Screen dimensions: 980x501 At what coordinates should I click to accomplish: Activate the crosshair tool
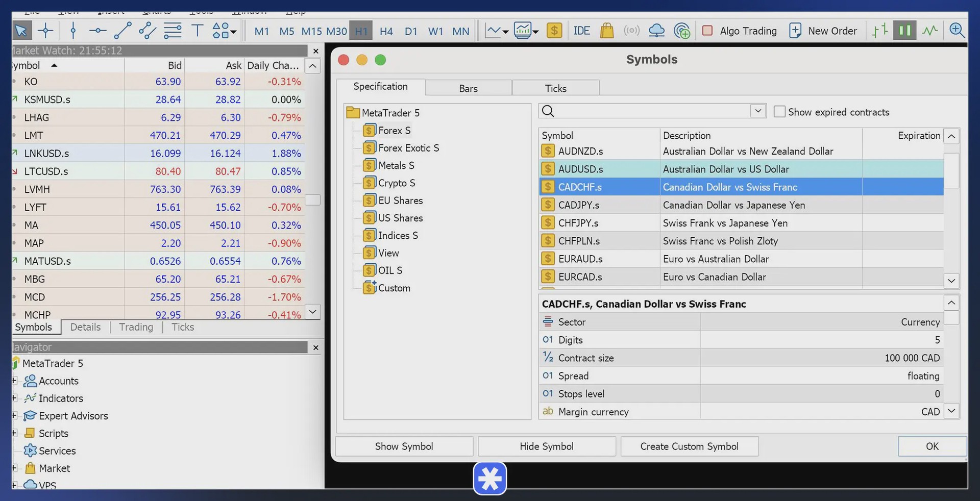pyautogui.click(x=45, y=31)
